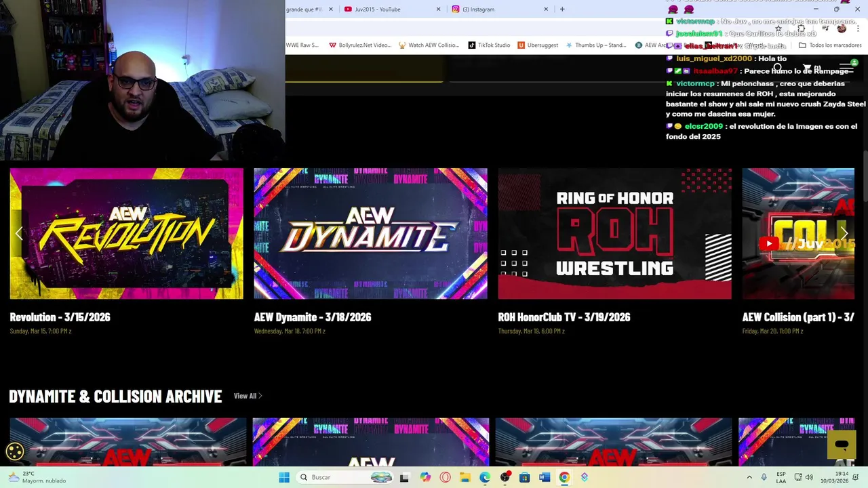
Task: Click the ROH HonorClub TV - 3/19/2026 title
Action: pos(564,317)
